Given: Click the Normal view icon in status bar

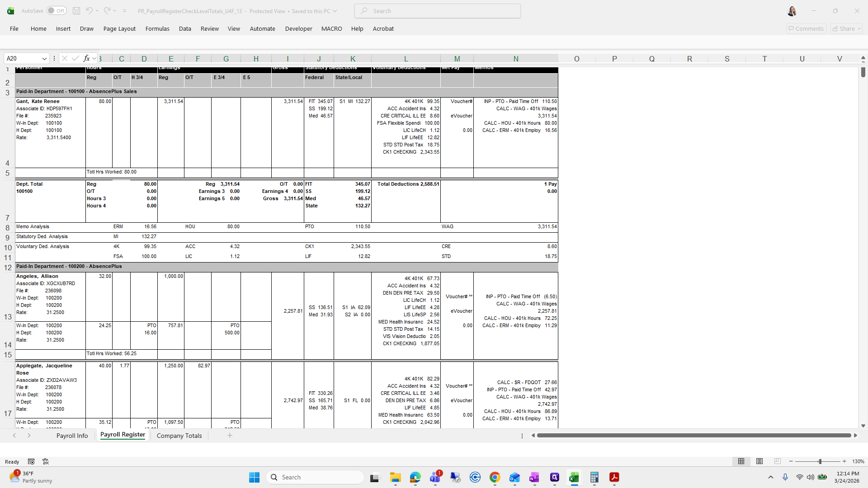Looking at the screenshot, I should [x=741, y=461].
